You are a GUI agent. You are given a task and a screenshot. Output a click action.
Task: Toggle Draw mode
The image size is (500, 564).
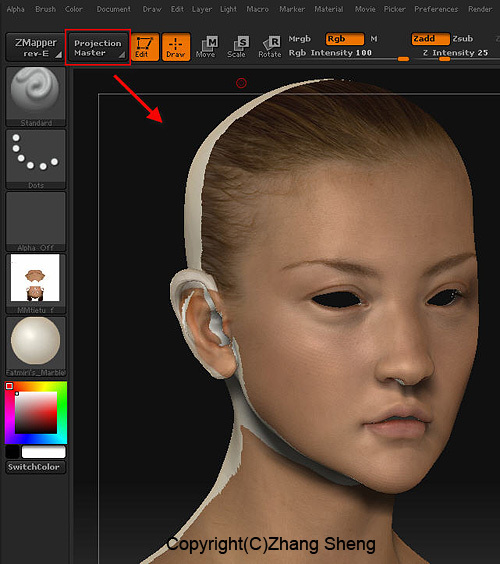click(176, 47)
